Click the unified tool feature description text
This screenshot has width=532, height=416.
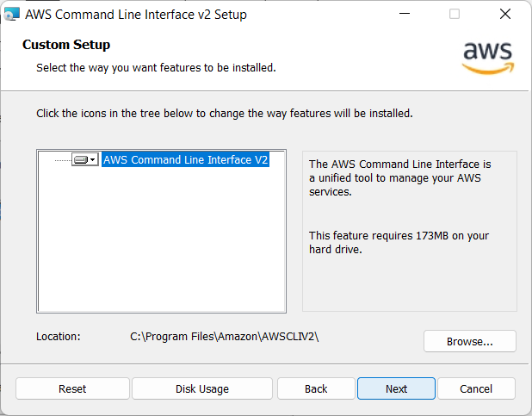click(x=399, y=177)
